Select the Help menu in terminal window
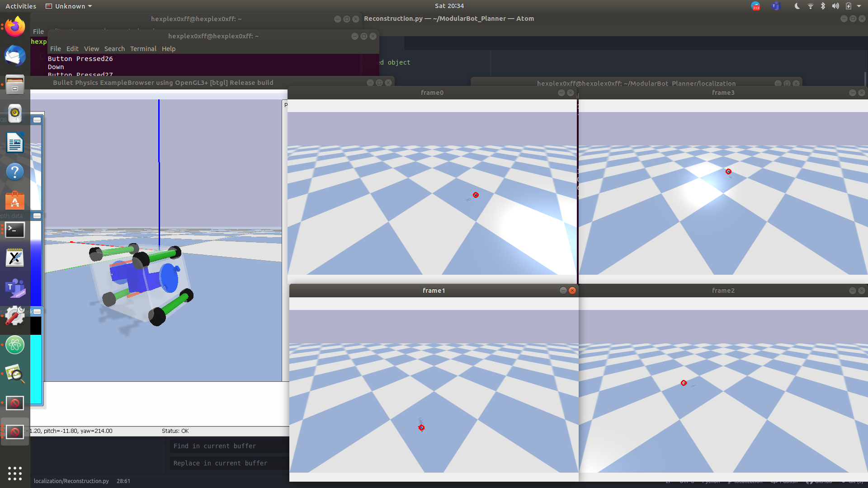This screenshot has height=488, width=868. [x=170, y=48]
